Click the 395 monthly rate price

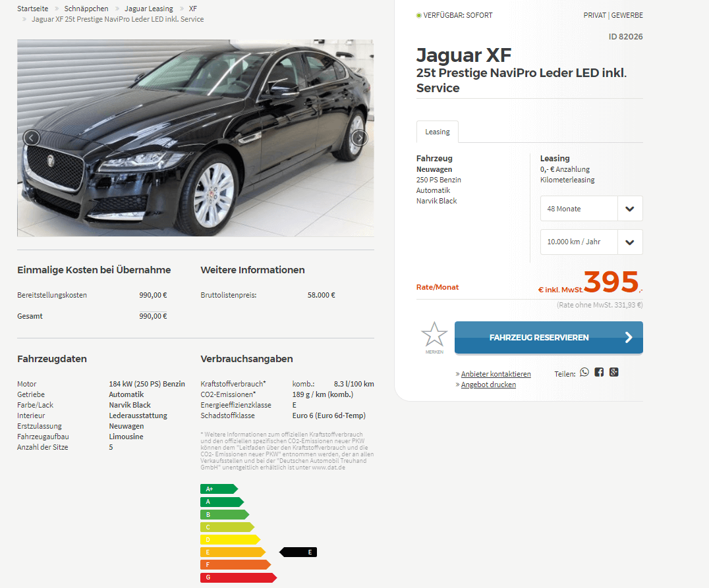pos(611,282)
